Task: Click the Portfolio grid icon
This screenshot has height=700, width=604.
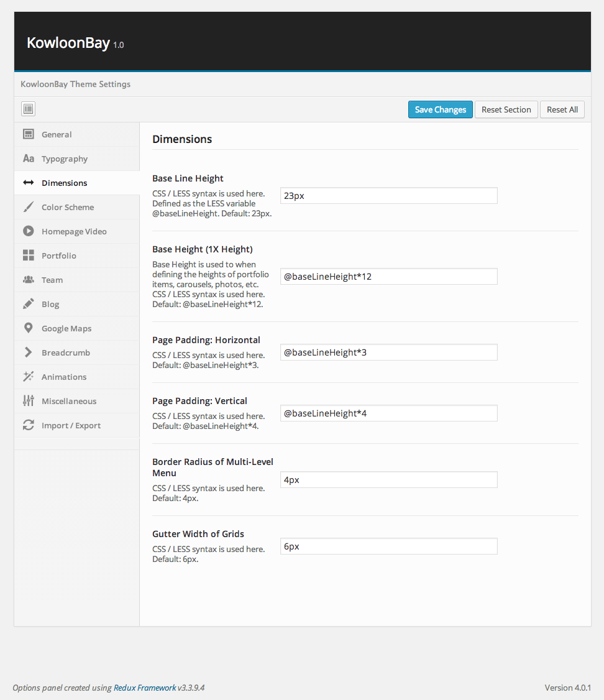Action: (x=29, y=256)
